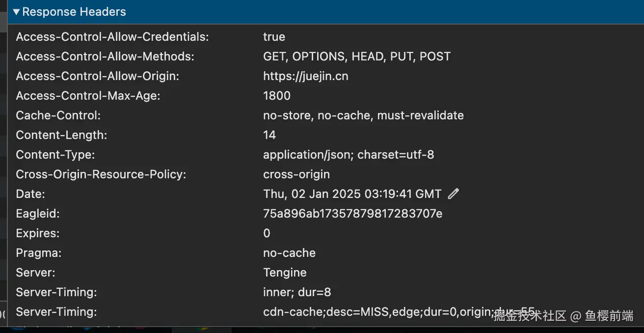The width and height of the screenshot is (644, 333).
Task: Select the GET, OPTIONS, HEAD, PUT, POST value
Action: pos(356,56)
